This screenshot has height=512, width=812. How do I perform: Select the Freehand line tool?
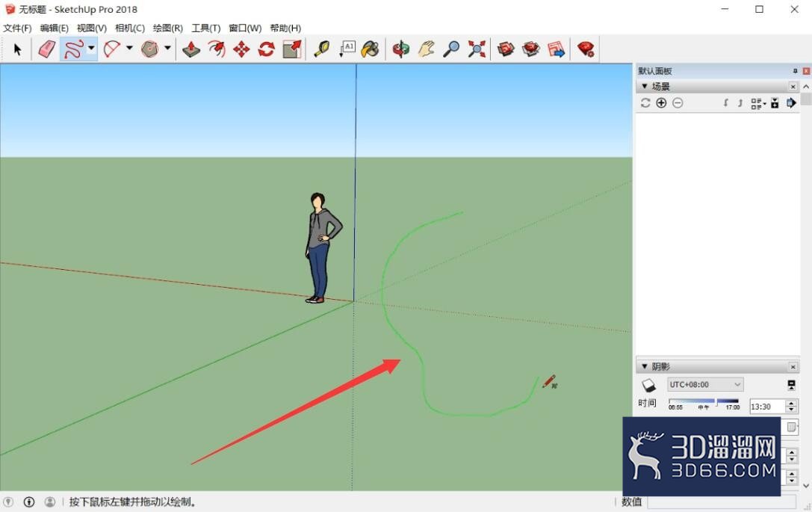pos(73,50)
